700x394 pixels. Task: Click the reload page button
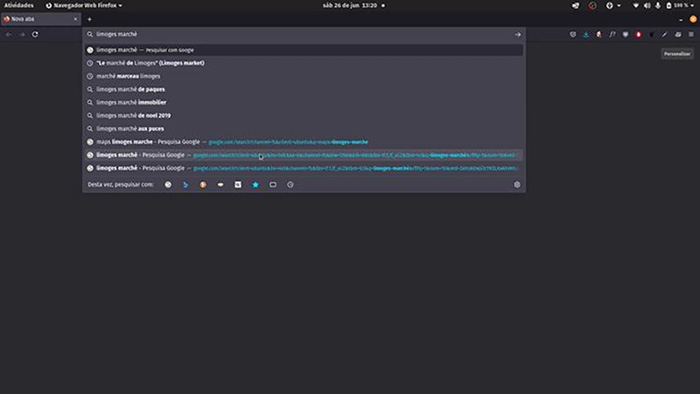(35, 34)
